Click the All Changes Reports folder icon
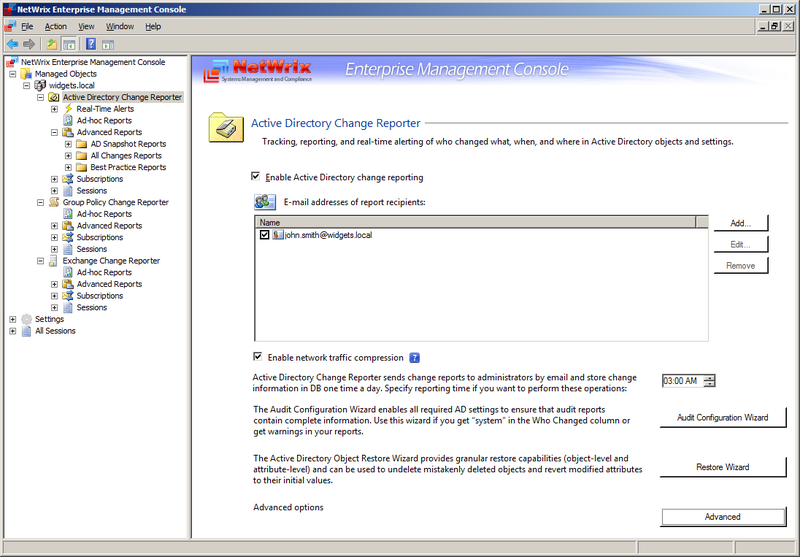 pyautogui.click(x=82, y=156)
